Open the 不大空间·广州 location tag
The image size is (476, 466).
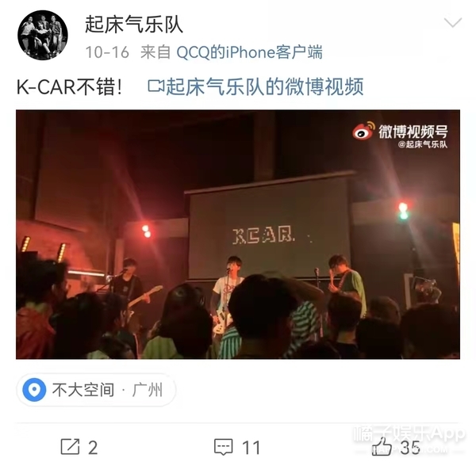[96, 390]
